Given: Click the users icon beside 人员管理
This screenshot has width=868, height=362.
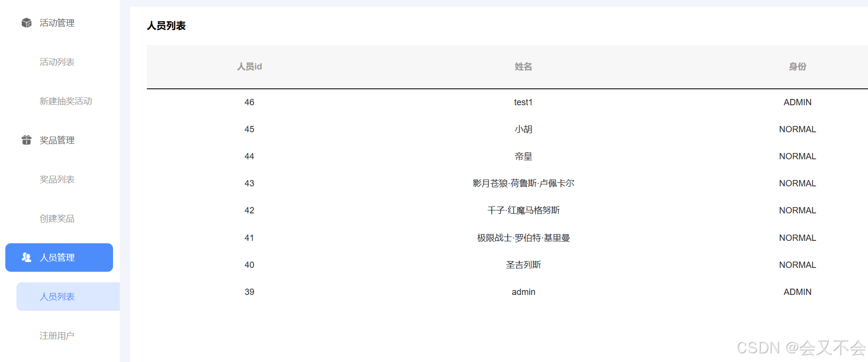Looking at the screenshot, I should 27,257.
